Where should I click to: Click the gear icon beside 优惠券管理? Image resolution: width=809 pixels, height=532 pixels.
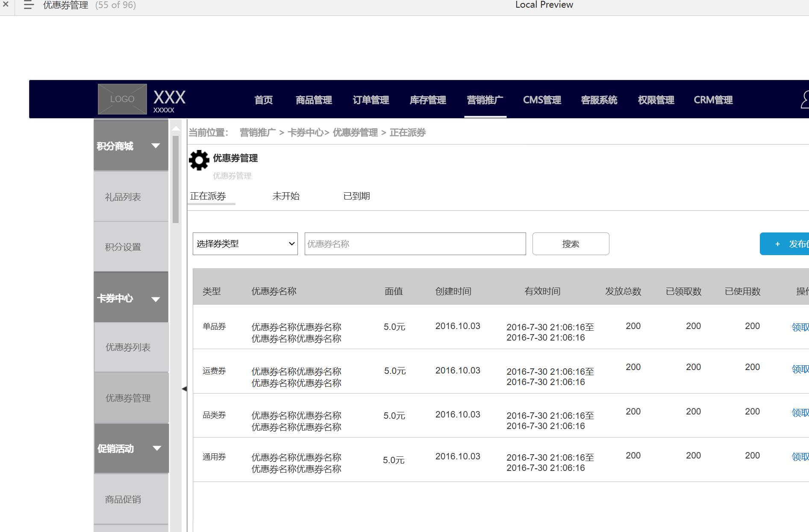pyautogui.click(x=199, y=160)
